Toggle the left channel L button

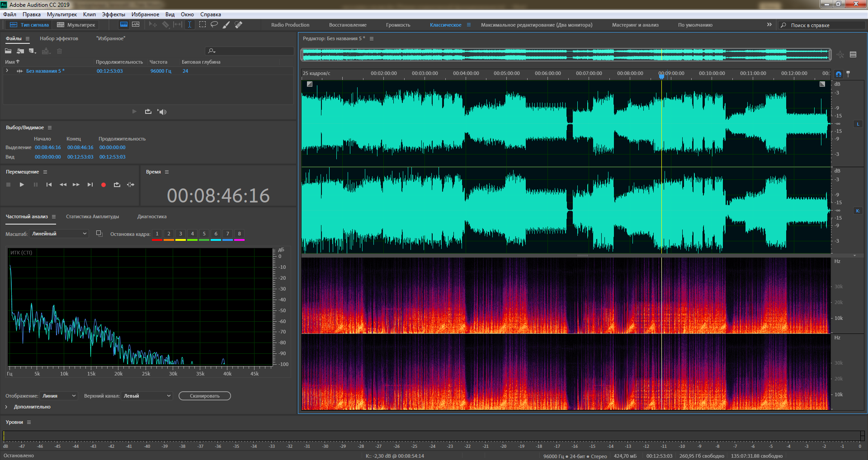[858, 124]
